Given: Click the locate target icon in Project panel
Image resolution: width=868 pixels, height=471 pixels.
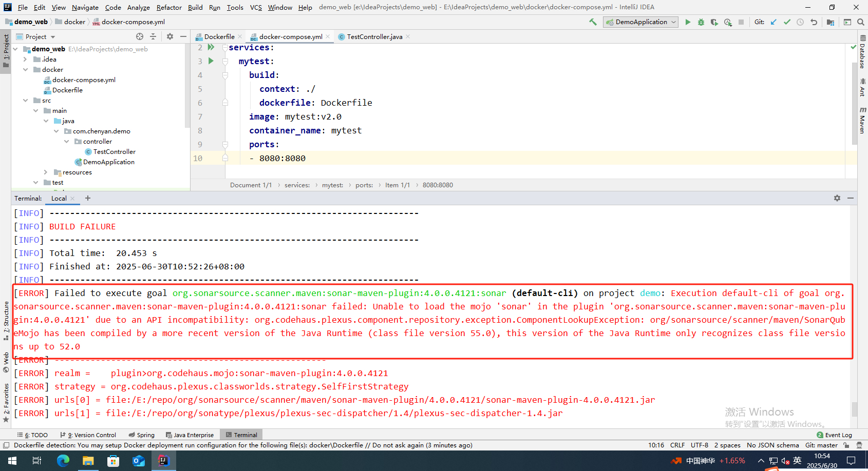Looking at the screenshot, I should tap(140, 36).
